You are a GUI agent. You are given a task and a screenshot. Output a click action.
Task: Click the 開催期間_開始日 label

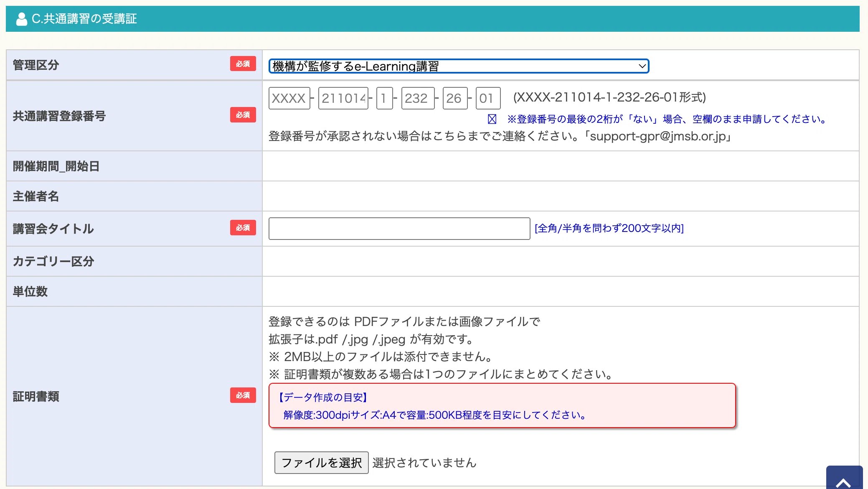tap(56, 166)
